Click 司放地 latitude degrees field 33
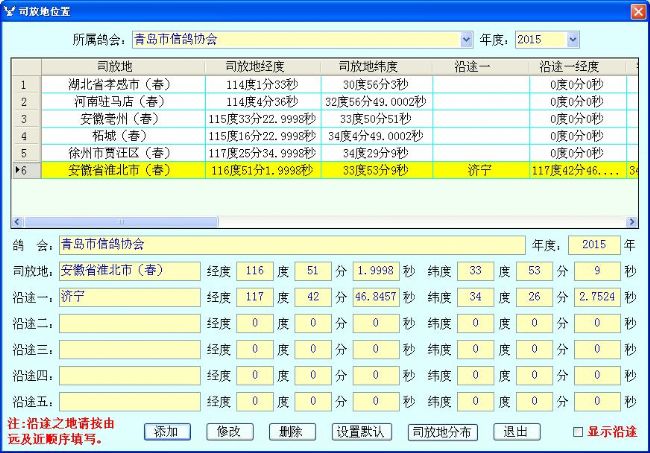 coord(475,271)
